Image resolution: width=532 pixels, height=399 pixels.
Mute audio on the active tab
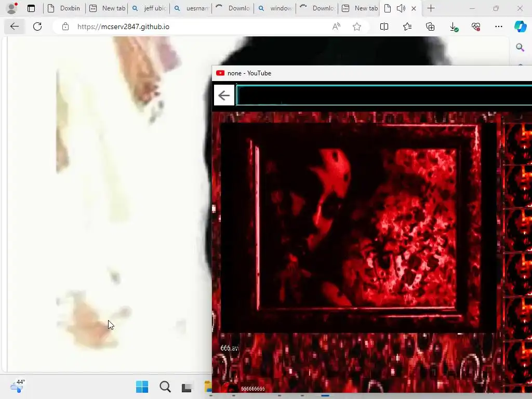401,8
